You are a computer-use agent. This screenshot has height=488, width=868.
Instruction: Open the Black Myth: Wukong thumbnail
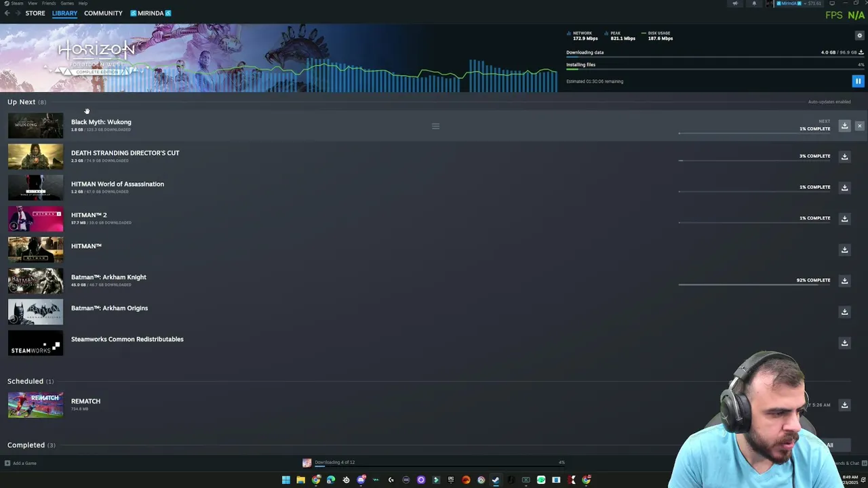[x=35, y=126]
